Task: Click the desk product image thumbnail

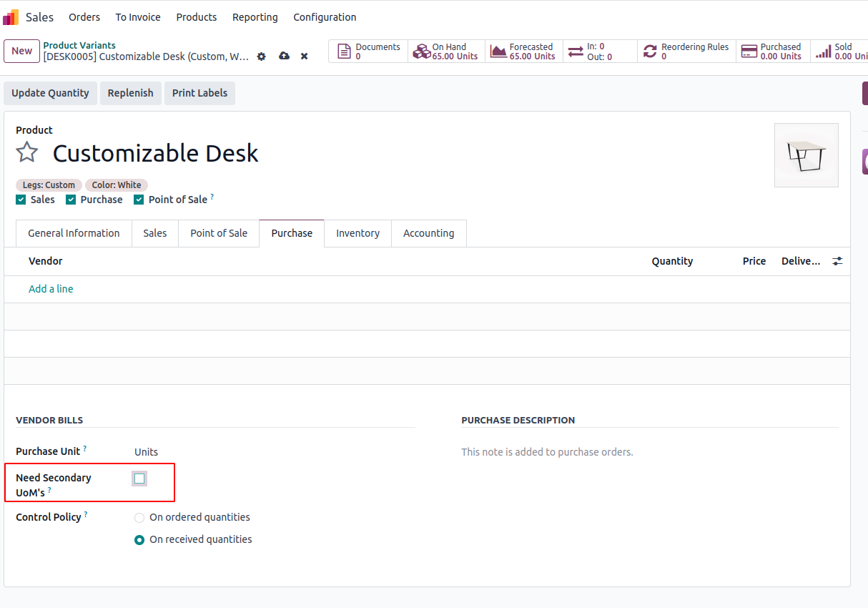Action: [806, 155]
